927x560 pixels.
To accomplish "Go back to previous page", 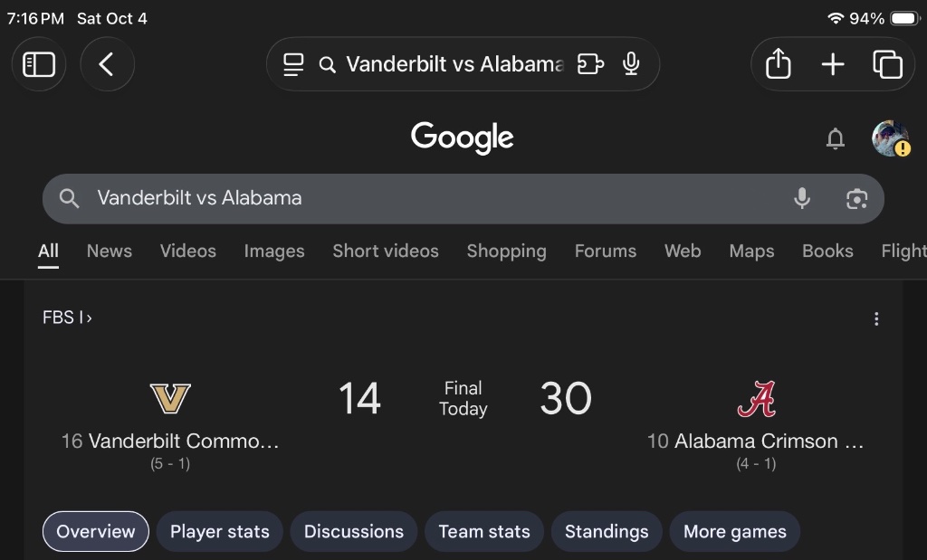I will (x=107, y=64).
